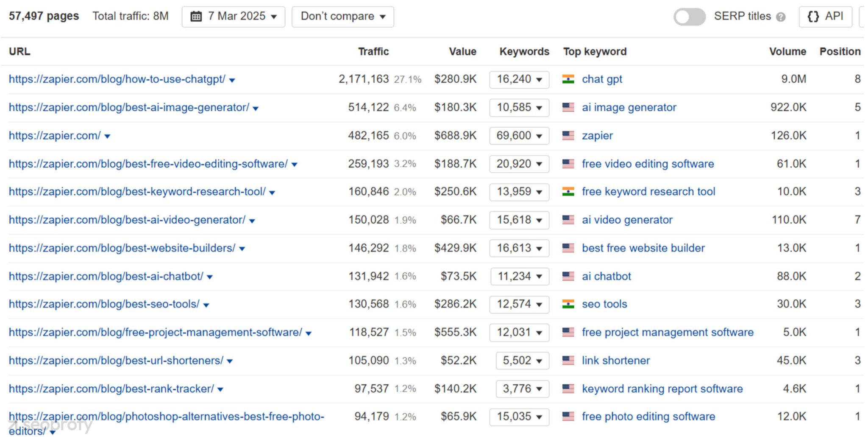
Task: Open the ai video generator keyword
Action: click(627, 220)
